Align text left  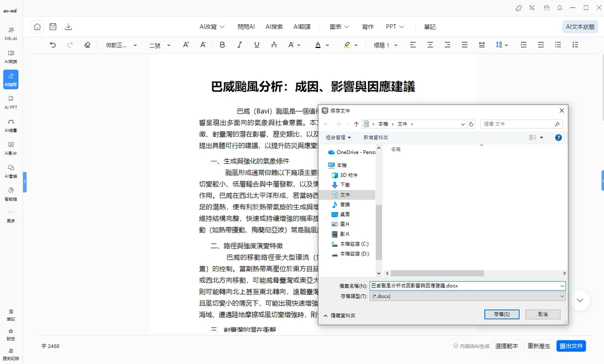click(413, 45)
